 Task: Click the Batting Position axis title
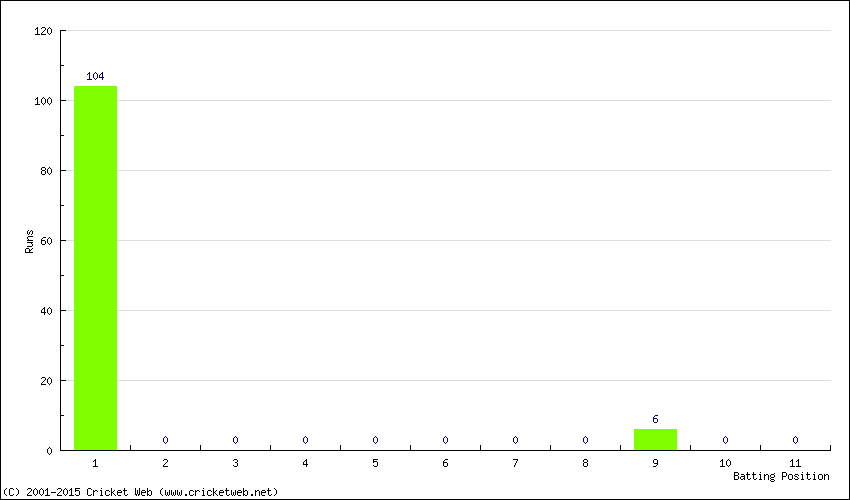coord(781,476)
